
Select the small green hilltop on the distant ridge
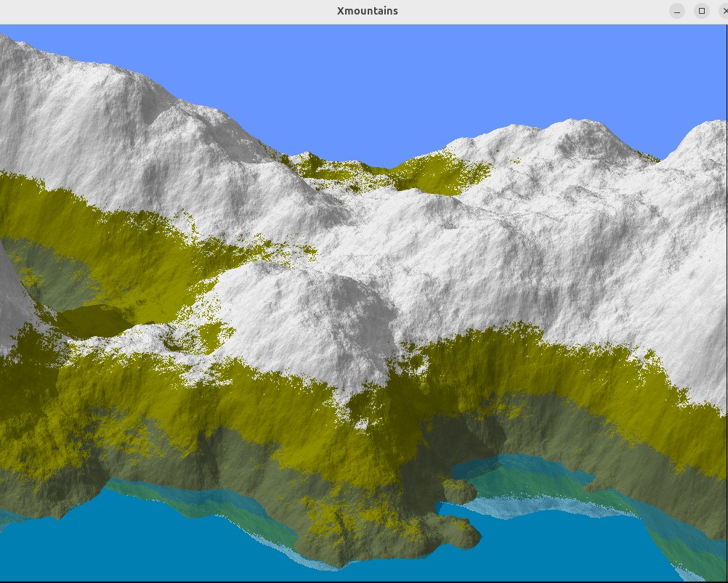coord(308,161)
